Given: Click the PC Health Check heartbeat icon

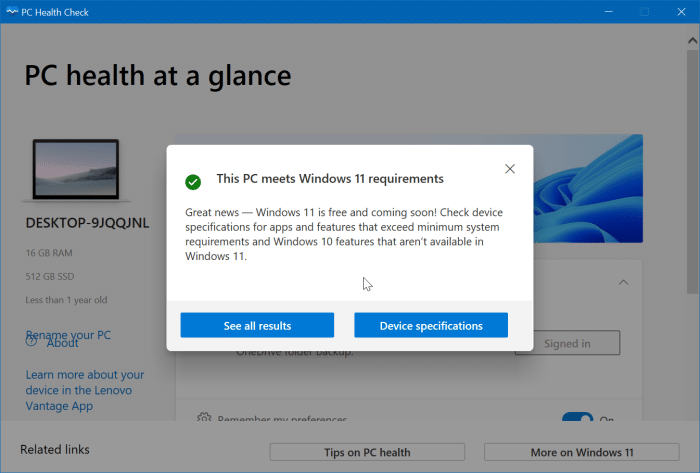Looking at the screenshot, I should coord(12,12).
